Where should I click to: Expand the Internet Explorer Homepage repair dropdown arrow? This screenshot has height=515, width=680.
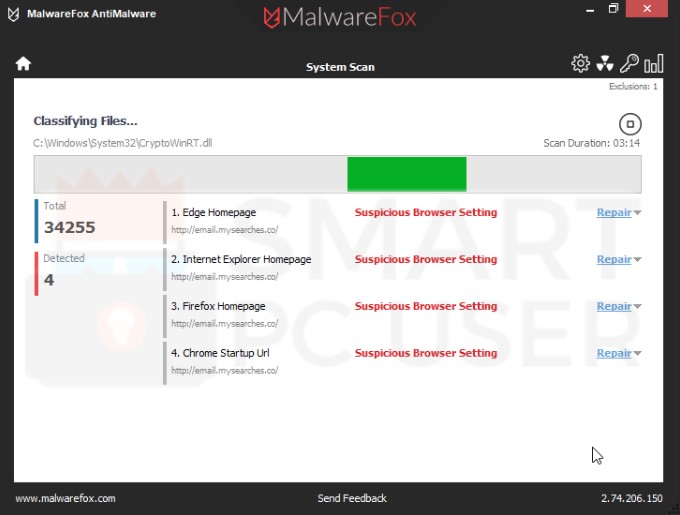(637, 260)
